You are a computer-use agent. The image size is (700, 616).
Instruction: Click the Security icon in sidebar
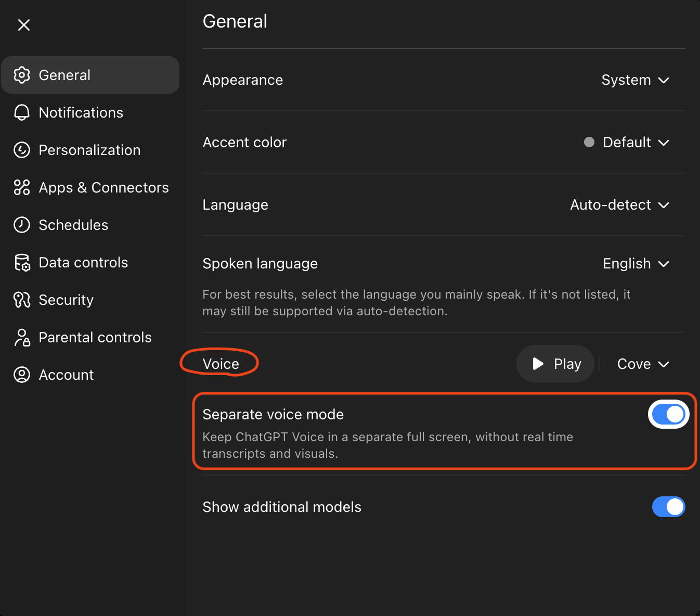click(x=22, y=300)
